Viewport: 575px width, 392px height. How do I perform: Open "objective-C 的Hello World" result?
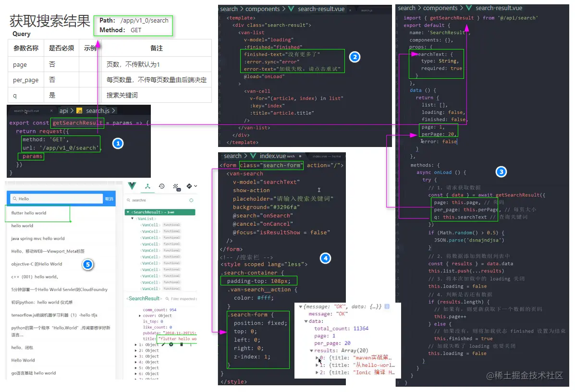[37, 264]
